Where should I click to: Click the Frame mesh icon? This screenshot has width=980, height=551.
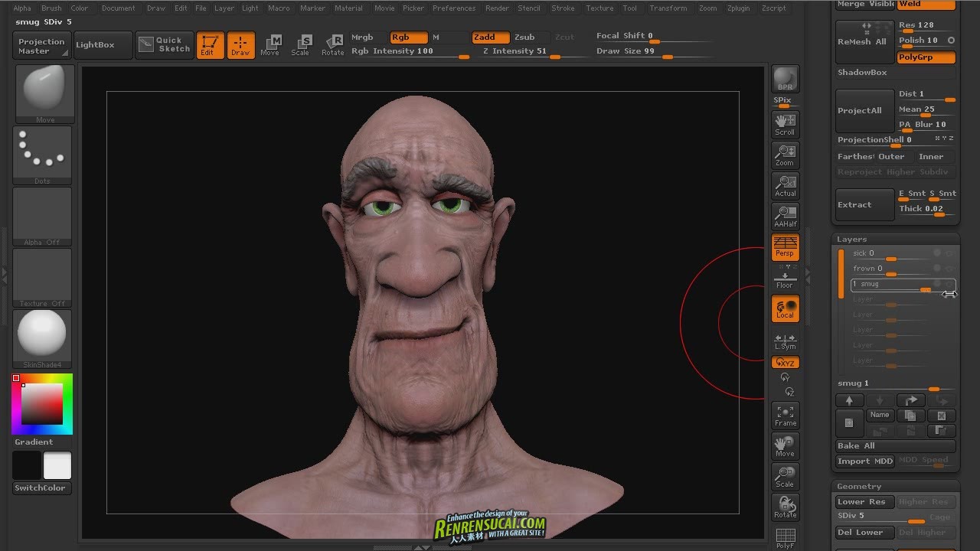(785, 416)
